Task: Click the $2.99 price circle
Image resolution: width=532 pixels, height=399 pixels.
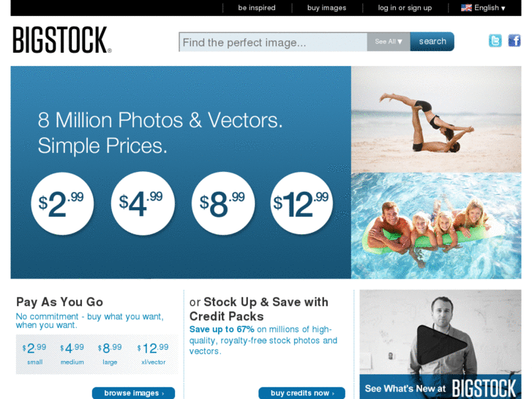Action: [62, 204]
